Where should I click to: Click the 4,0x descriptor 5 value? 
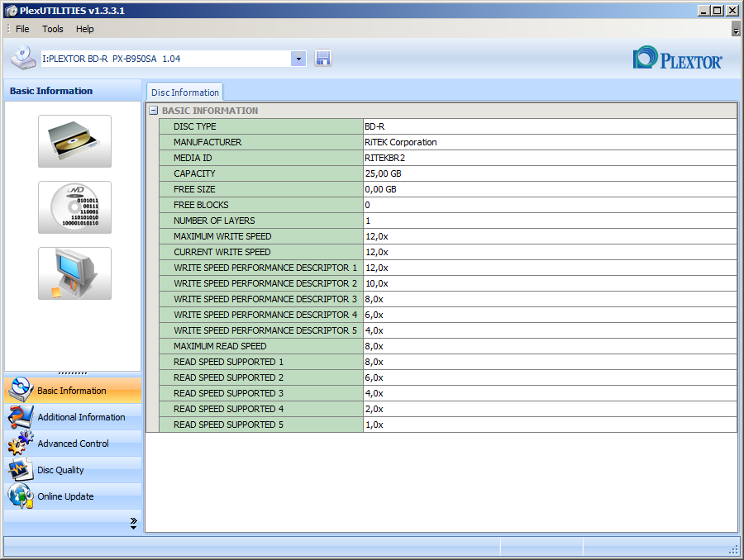pyautogui.click(x=550, y=330)
